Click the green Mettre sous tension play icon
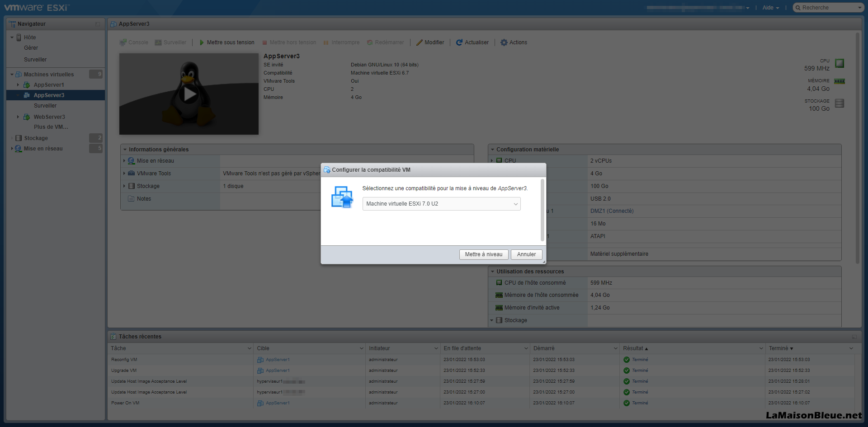 202,42
